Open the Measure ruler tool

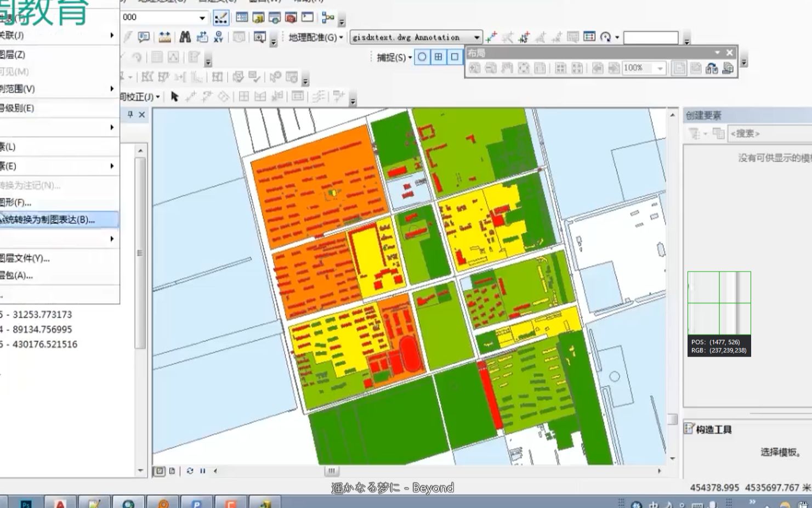click(164, 37)
